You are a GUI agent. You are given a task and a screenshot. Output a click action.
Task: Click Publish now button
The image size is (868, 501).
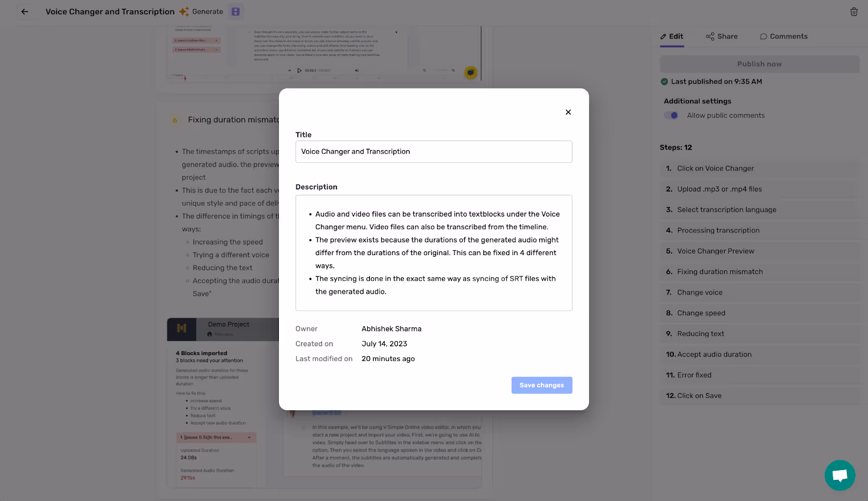pos(759,64)
